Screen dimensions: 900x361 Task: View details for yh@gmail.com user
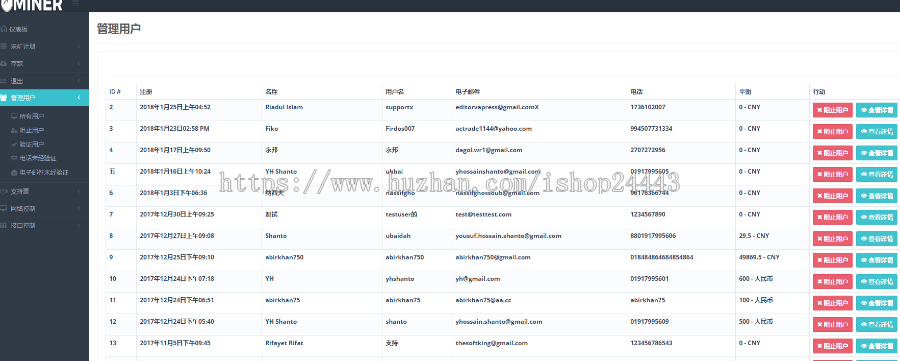[876, 282]
